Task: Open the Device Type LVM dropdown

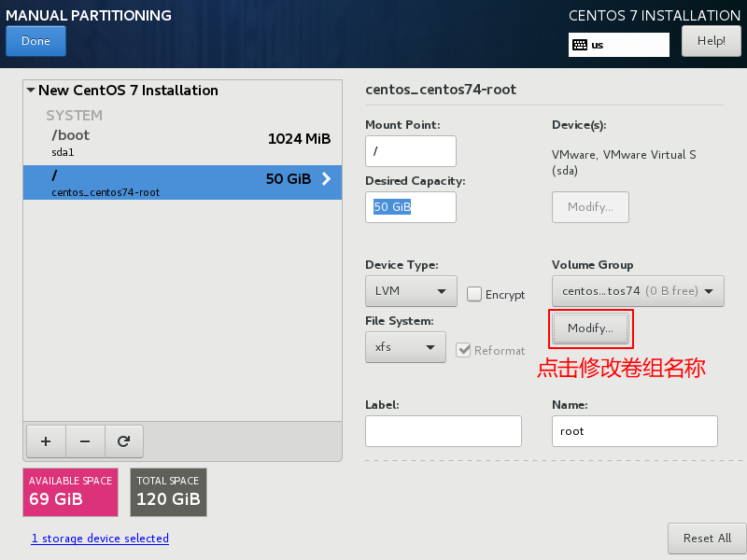Action: point(411,291)
